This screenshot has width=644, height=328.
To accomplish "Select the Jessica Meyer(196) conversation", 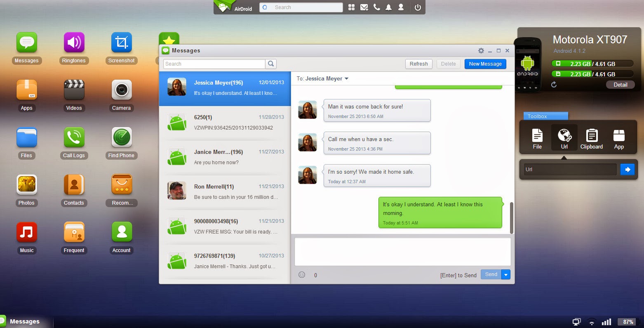I will 225,89.
